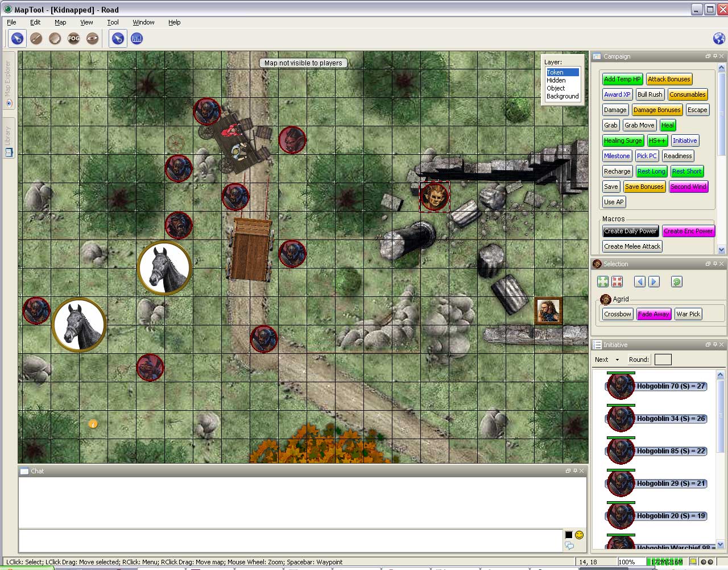Screen dimensions: 728x570
Task: Click the Attack Bonuses macro button
Action: click(669, 79)
